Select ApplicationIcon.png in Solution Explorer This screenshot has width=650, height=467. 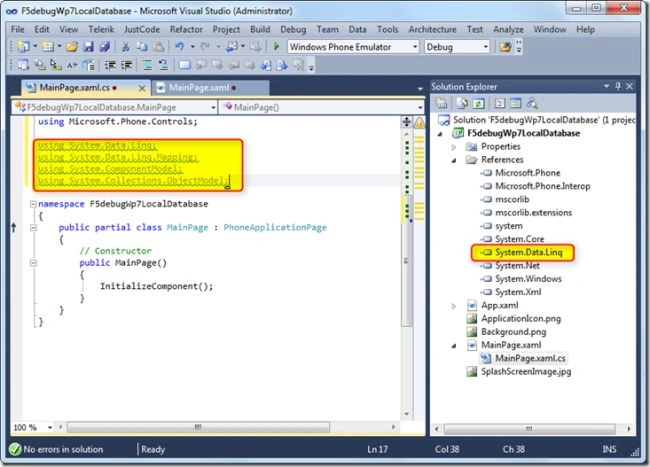[514, 319]
